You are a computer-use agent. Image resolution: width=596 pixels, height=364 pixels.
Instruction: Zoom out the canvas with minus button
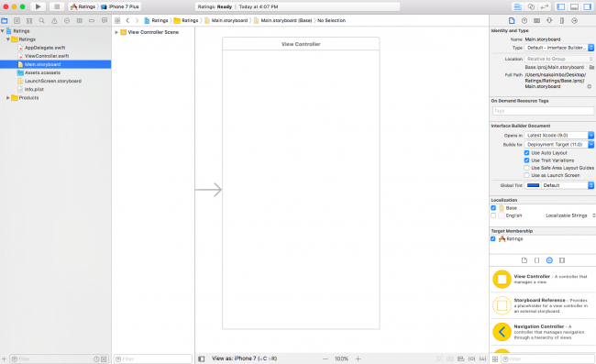[x=325, y=358]
